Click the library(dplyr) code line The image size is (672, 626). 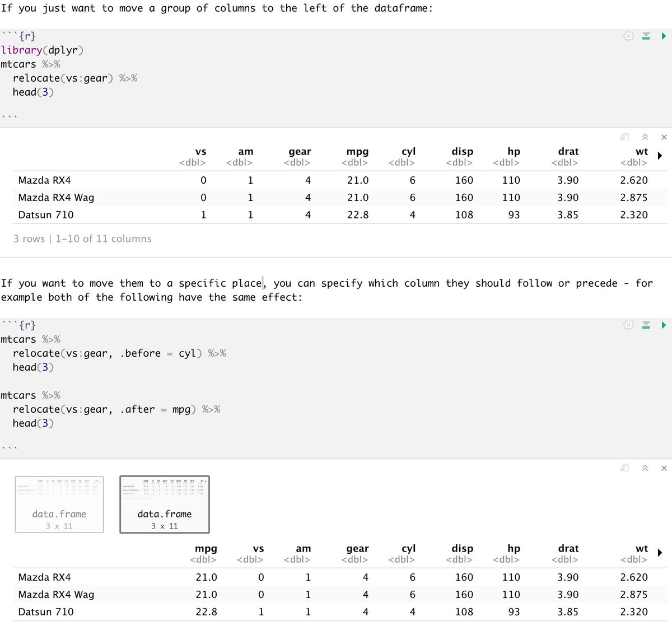[x=42, y=50]
